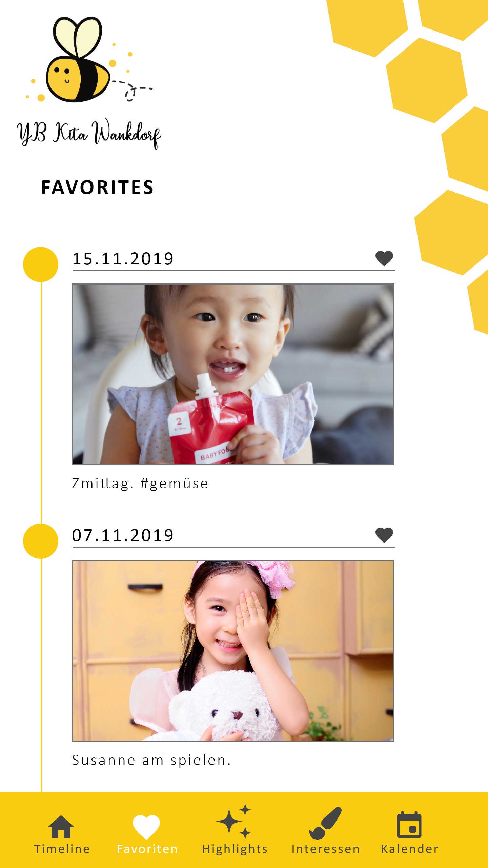Image resolution: width=488 pixels, height=868 pixels.
Task: Go to the Kalender tab label
Action: point(410,849)
